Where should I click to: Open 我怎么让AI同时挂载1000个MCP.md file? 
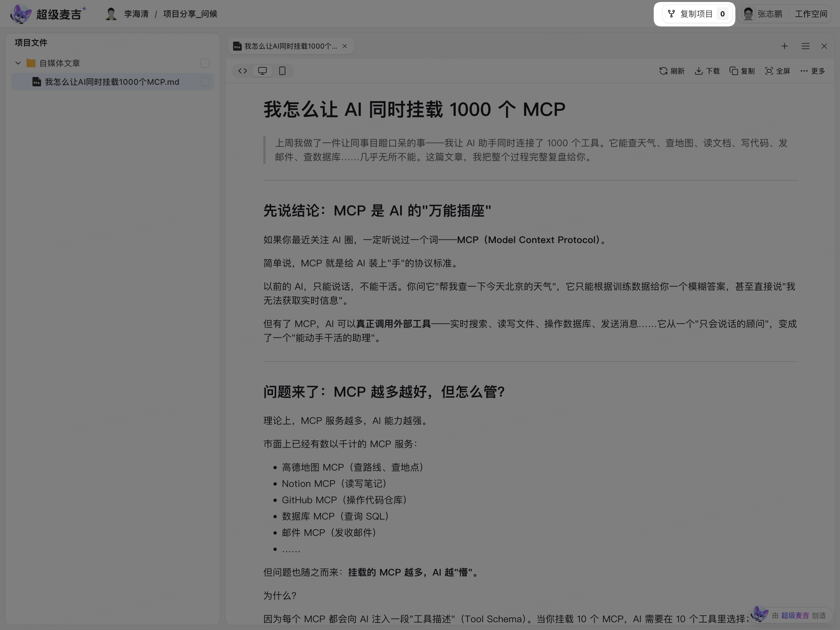click(113, 82)
